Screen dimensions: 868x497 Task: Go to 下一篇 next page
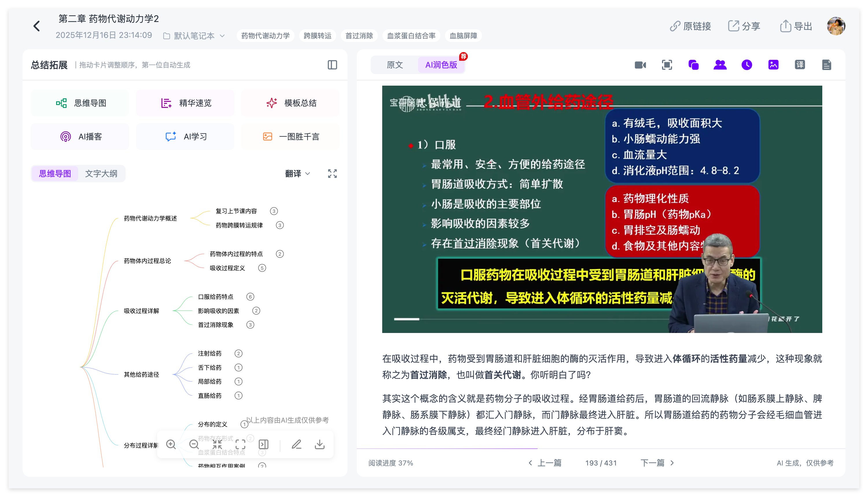tap(657, 463)
